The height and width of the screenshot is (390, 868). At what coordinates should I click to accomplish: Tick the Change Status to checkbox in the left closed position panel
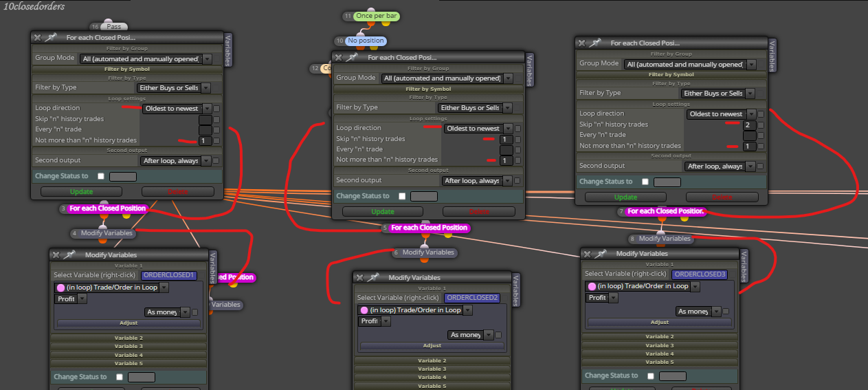click(100, 176)
